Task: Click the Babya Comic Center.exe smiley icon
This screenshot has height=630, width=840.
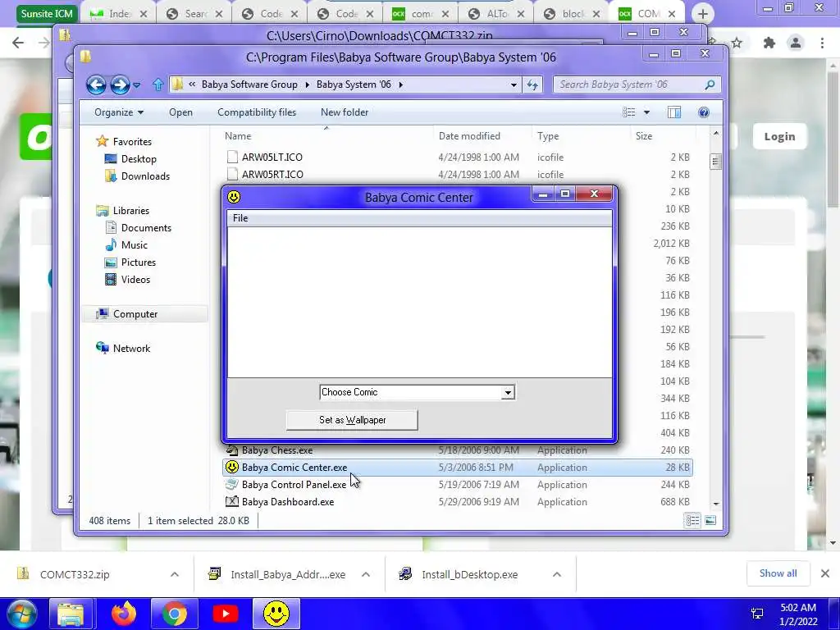Action: click(x=231, y=467)
